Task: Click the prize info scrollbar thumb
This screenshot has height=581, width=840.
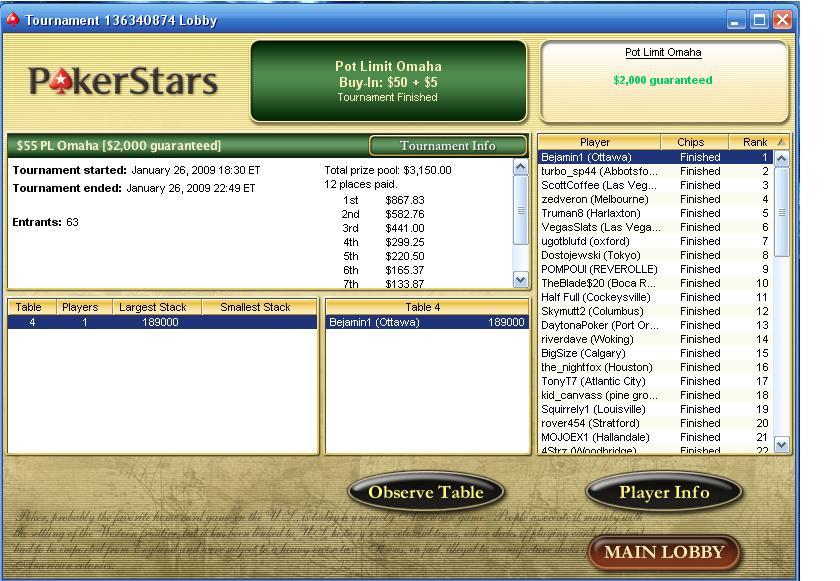Action: pyautogui.click(x=520, y=210)
